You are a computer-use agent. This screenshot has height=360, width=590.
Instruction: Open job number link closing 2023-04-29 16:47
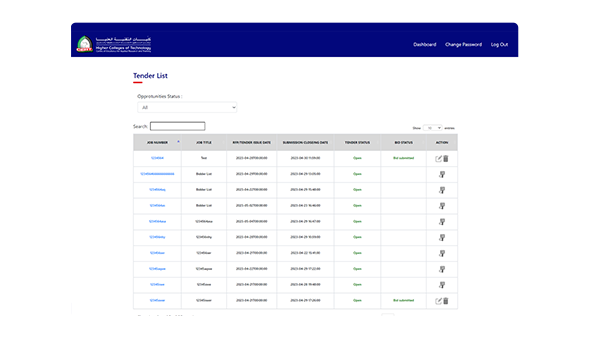(157, 221)
